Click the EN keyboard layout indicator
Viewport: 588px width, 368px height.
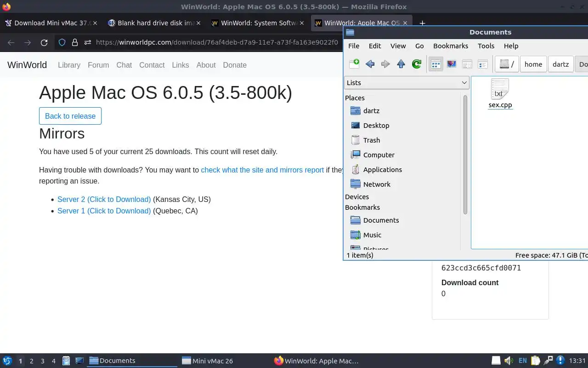[x=522, y=361]
